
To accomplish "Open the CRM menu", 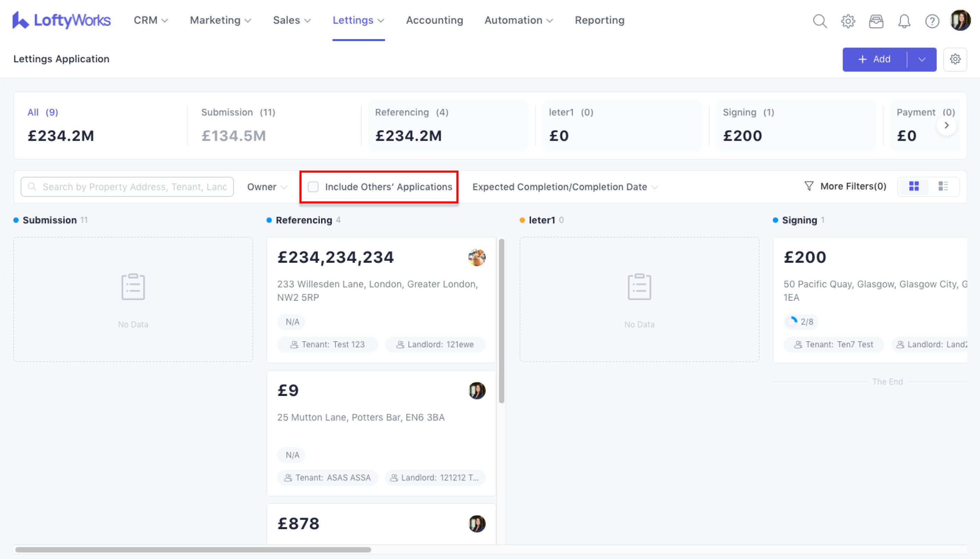I will pyautogui.click(x=150, y=20).
